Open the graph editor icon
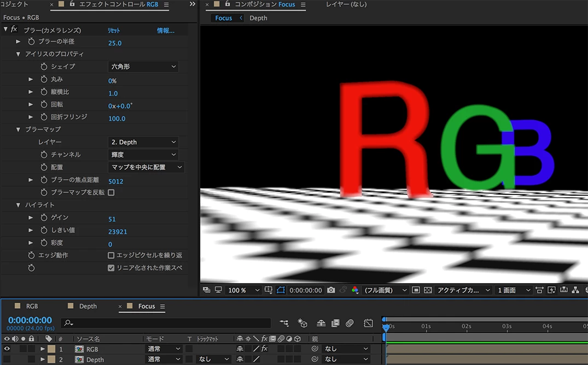 point(368,323)
